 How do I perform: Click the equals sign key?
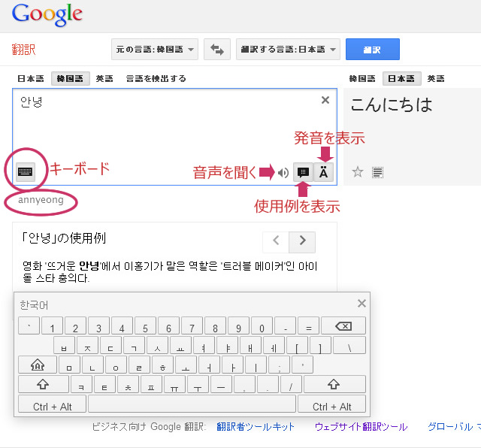[x=308, y=325]
